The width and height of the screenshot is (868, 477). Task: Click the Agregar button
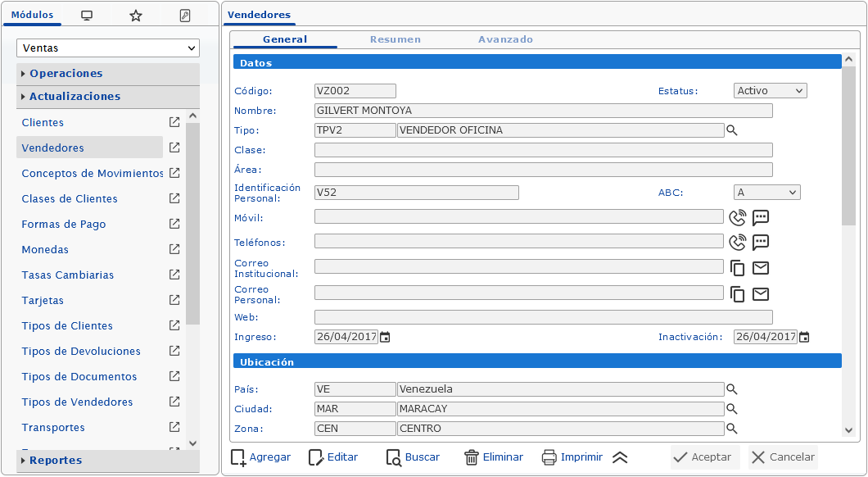pyautogui.click(x=261, y=457)
